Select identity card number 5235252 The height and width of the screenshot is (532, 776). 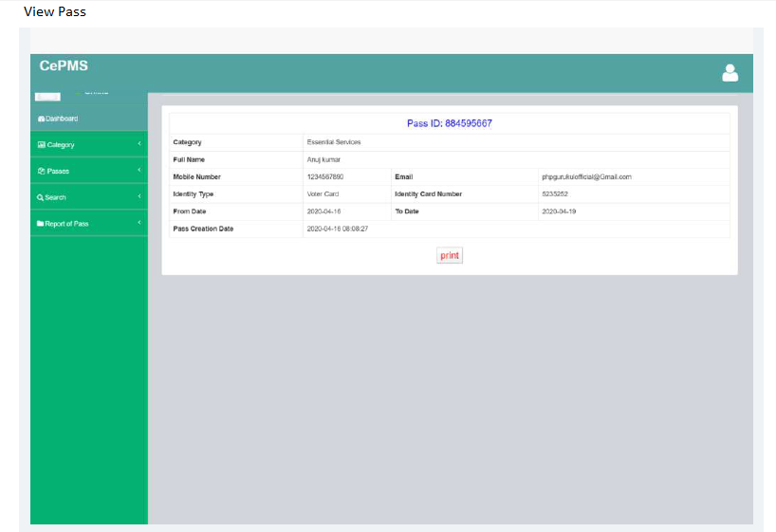tap(555, 194)
